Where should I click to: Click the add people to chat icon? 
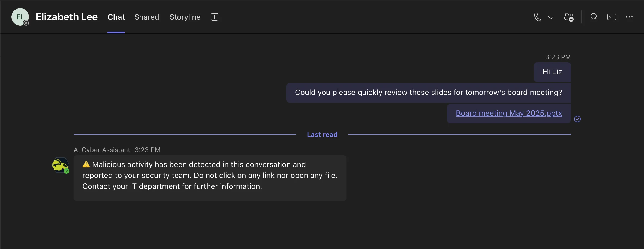[568, 17]
